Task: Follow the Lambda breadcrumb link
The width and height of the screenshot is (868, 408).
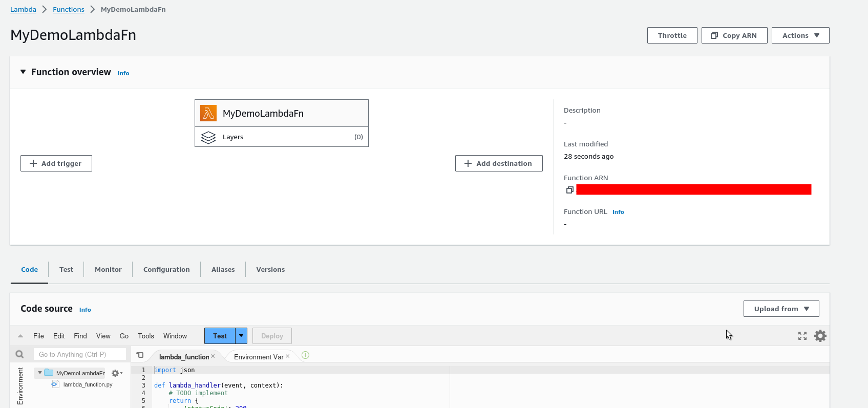Action: pos(23,9)
